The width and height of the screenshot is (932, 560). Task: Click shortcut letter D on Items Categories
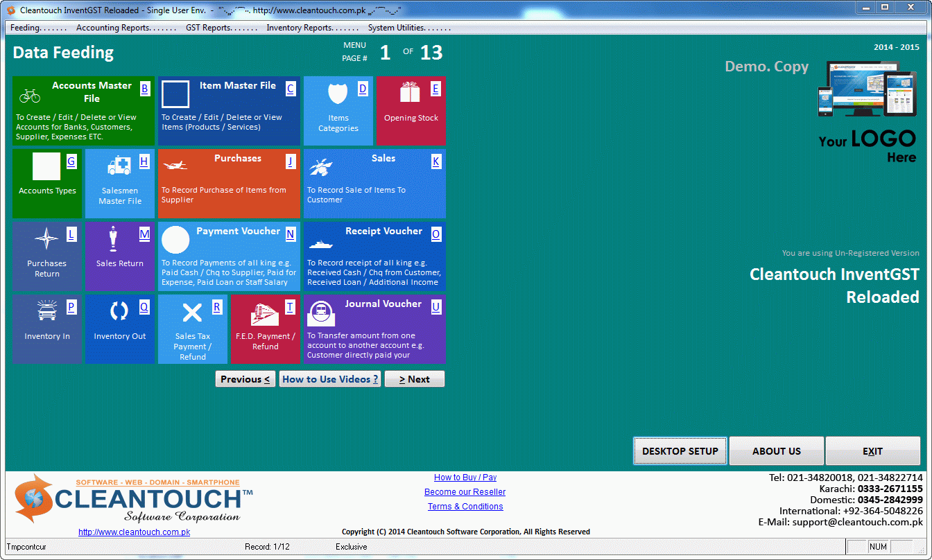(363, 89)
